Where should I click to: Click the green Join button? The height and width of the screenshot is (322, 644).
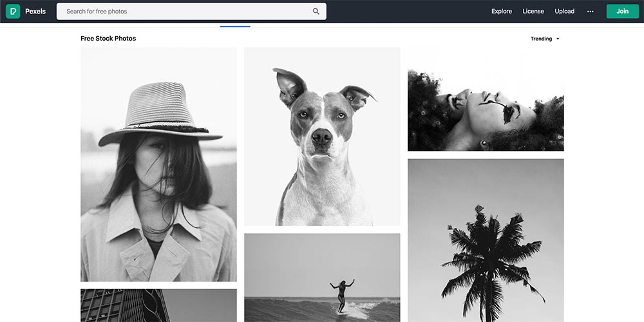click(x=622, y=12)
